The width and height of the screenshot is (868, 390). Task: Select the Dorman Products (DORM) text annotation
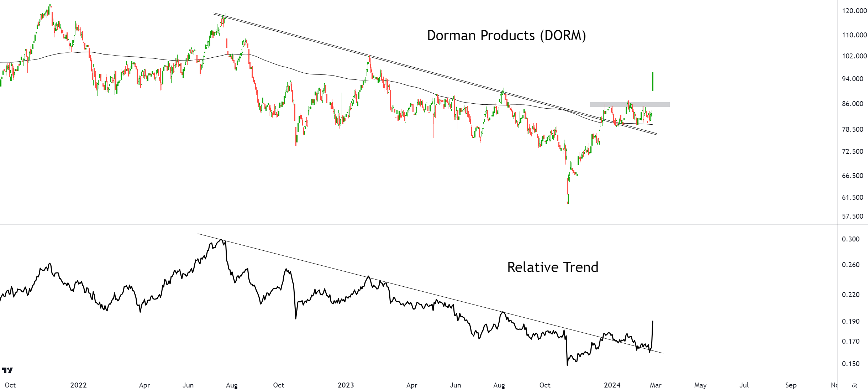506,36
